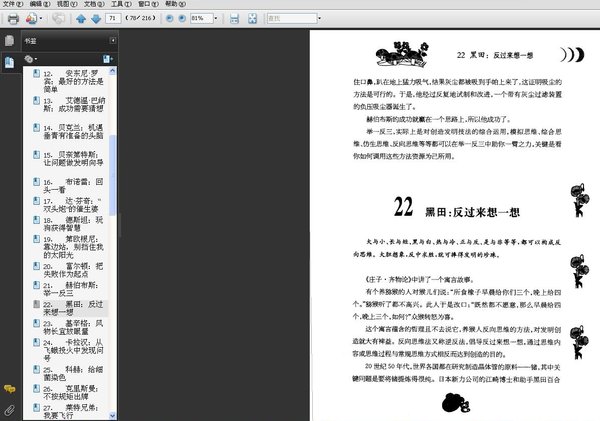Click the zoom out button
Image resolution: width=600 pixels, height=421 pixels.
[x=170, y=18]
